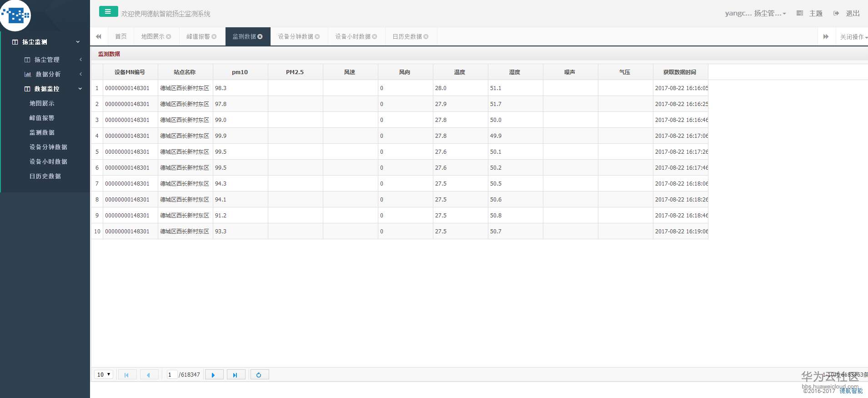Click the page number input field
This screenshot has height=398, width=868.
(x=171, y=375)
